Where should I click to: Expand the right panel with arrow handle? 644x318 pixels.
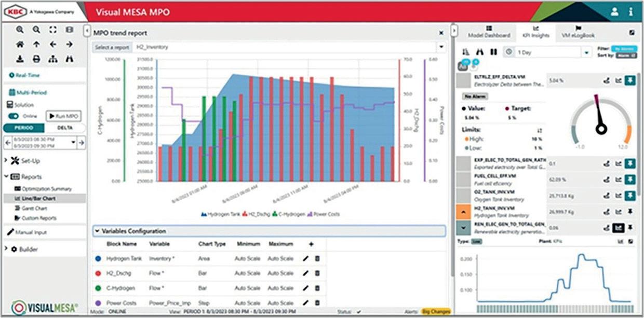click(455, 31)
